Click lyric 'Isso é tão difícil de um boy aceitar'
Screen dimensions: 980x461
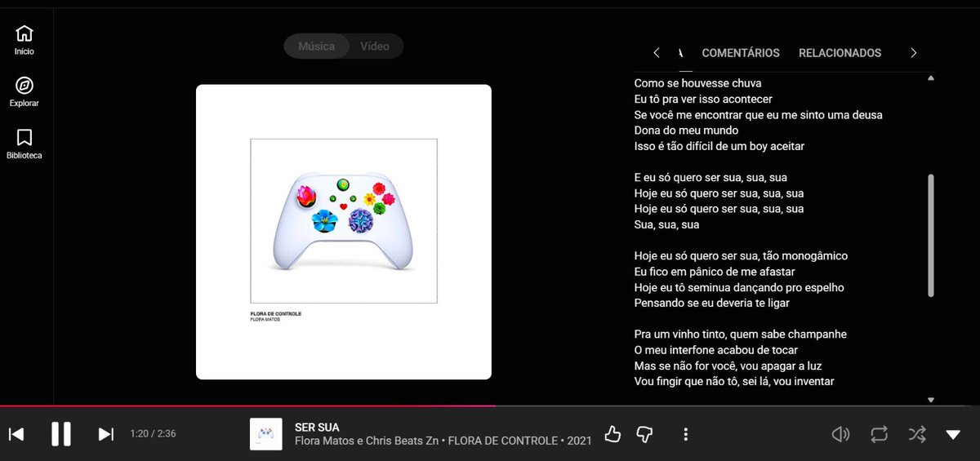coord(719,146)
